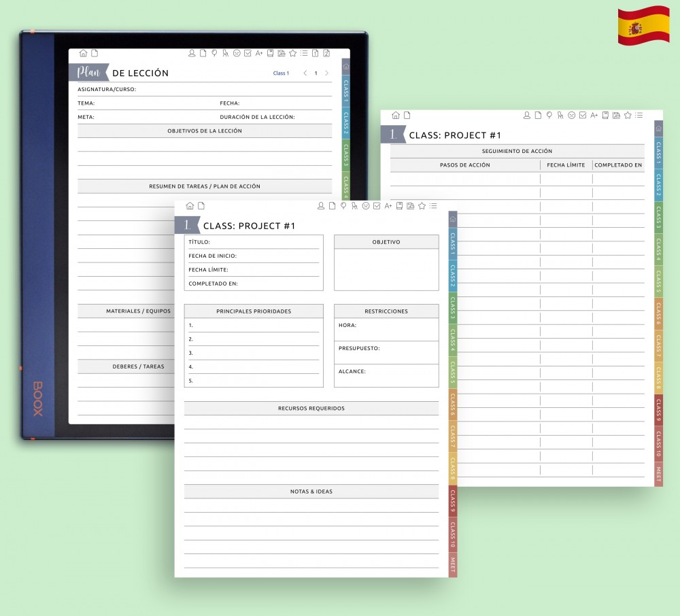This screenshot has width=680, height=616.
Task: Open the grades A+ icon in the toolbar
Action: [388, 205]
